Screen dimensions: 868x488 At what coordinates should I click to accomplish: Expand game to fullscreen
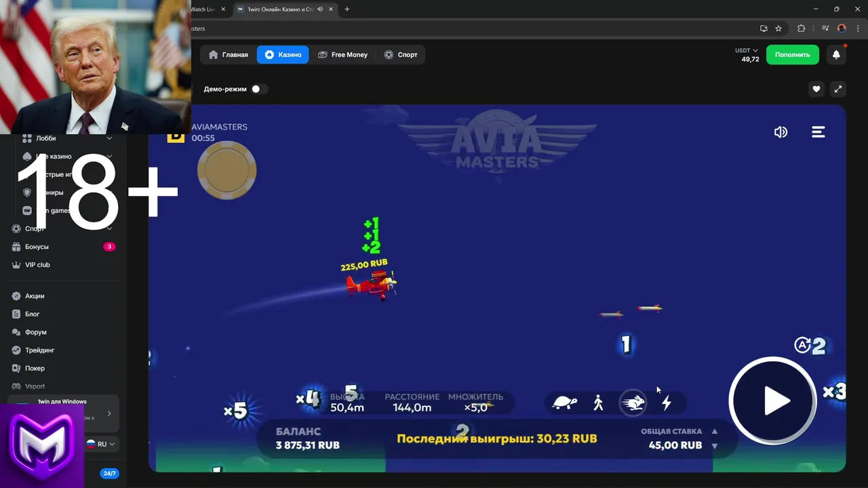[x=838, y=89]
